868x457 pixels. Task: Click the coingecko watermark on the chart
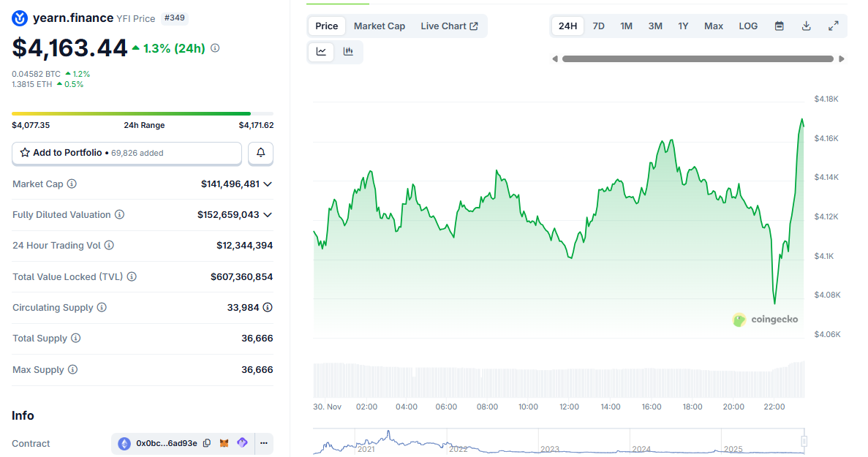pyautogui.click(x=765, y=320)
